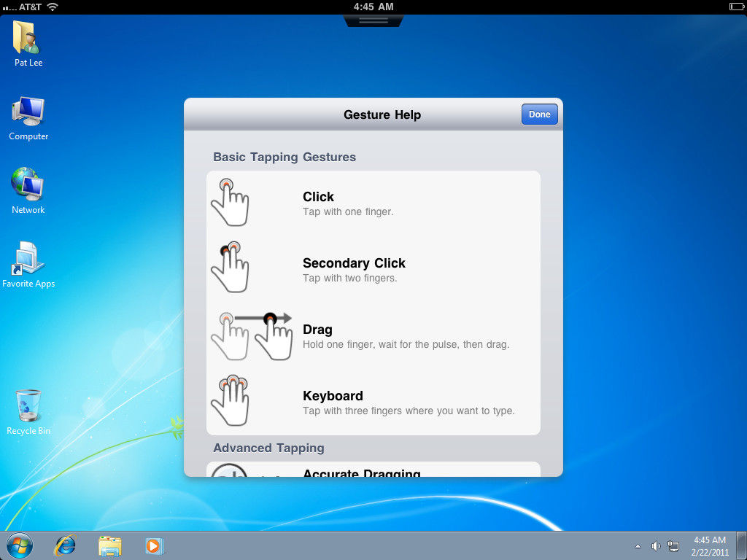Tap the Done button in Gesture Help
This screenshot has height=560, width=747.
539,114
